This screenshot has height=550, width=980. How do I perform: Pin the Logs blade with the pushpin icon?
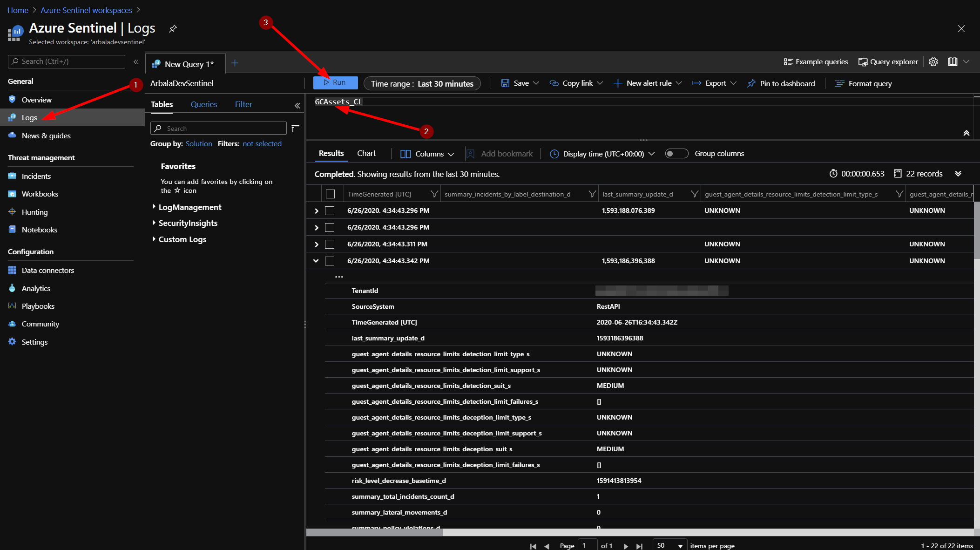coord(173,28)
